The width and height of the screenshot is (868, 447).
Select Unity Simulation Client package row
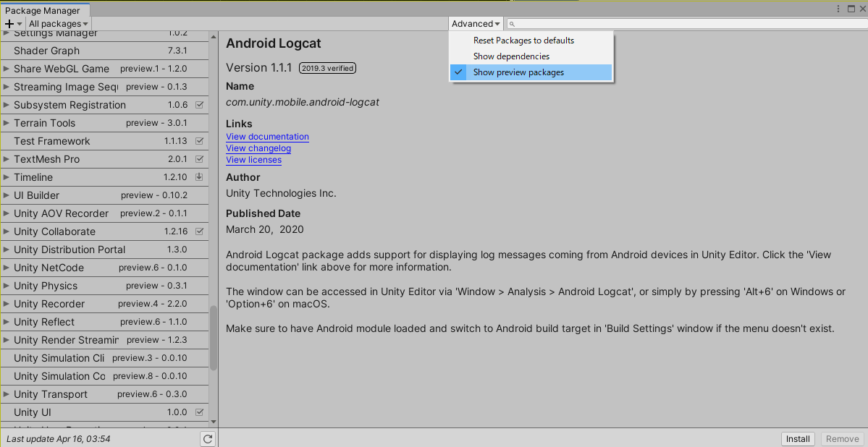coord(104,358)
